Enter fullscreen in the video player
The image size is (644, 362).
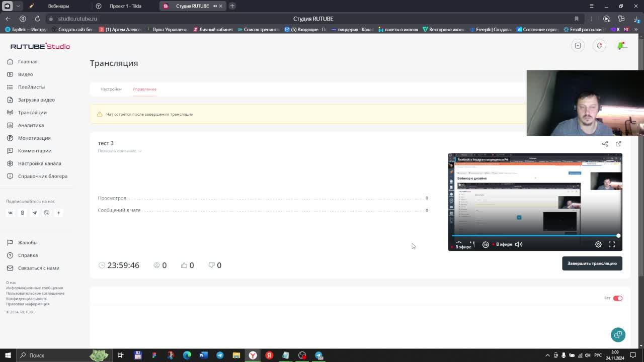coord(612,244)
